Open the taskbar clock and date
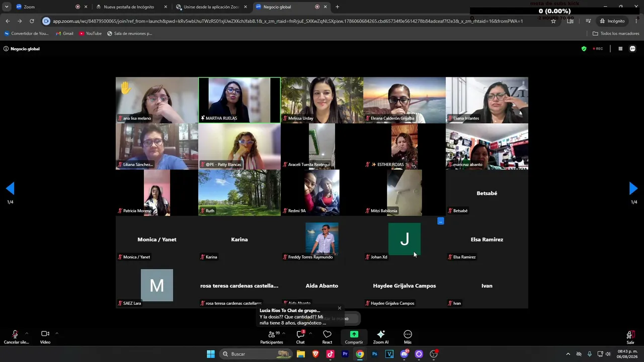Screen dimensions: 644x362 (627, 354)
